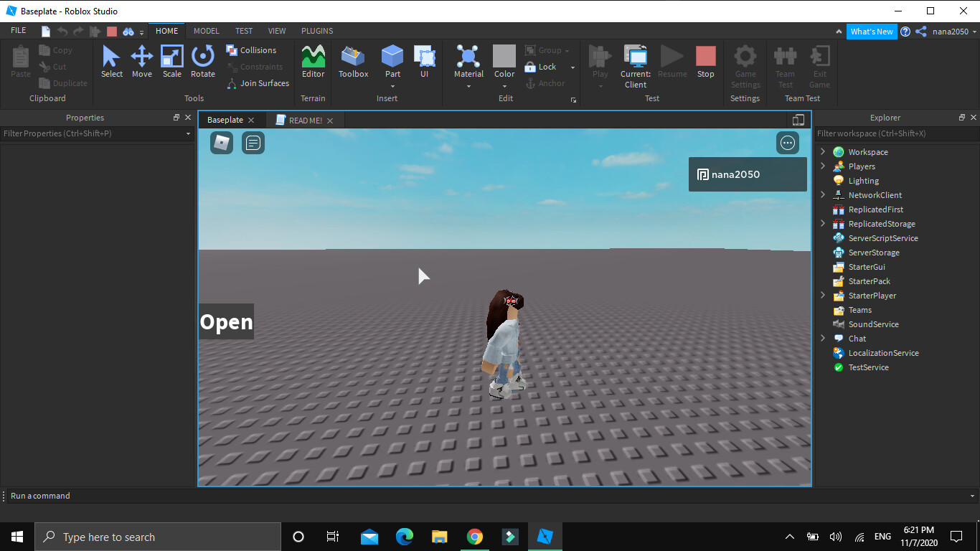The width and height of the screenshot is (980, 551).
Task: Open the in-game Roblox menu icon
Action: coord(222,143)
